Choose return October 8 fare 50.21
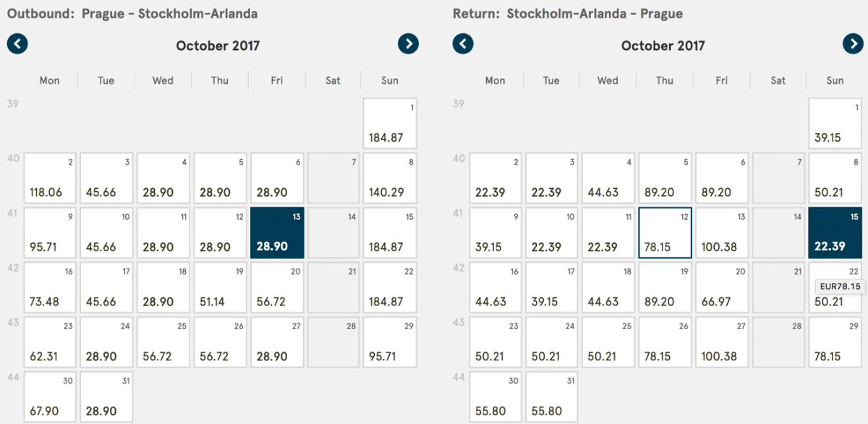 835,178
